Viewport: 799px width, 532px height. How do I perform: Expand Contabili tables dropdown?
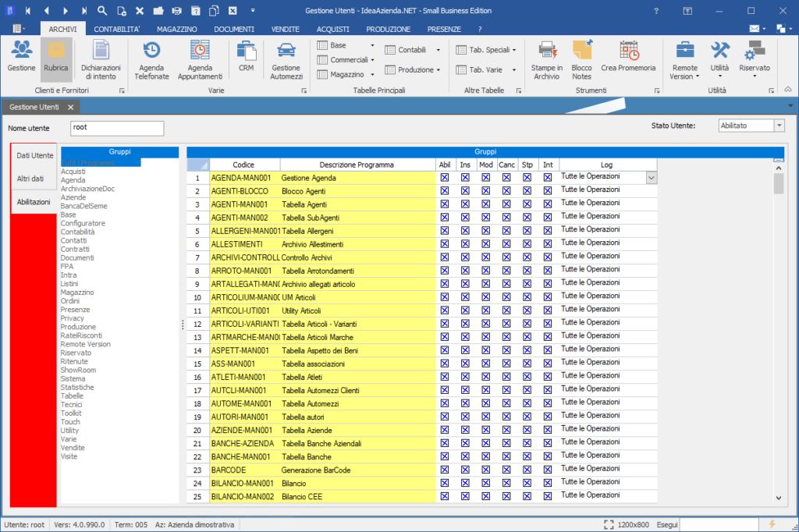coord(439,50)
